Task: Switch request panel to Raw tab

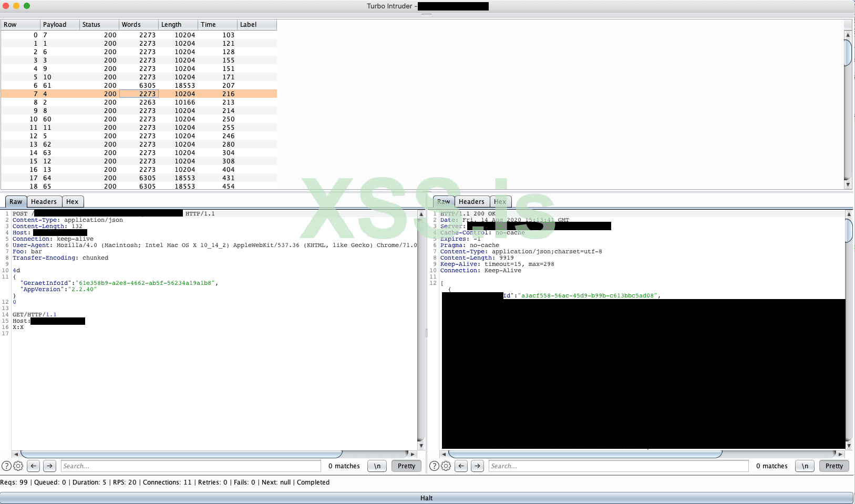Action: [16, 202]
